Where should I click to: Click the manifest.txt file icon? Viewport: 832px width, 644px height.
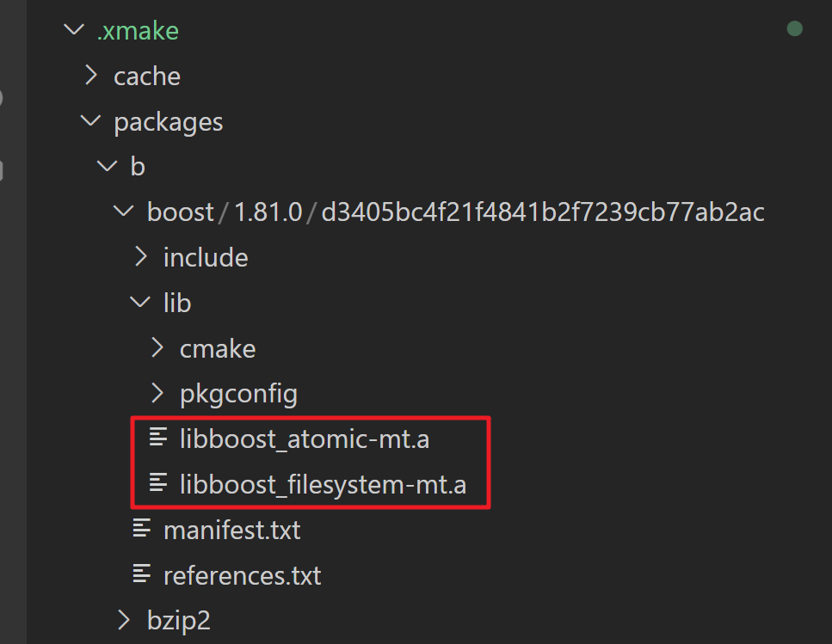tap(141, 530)
